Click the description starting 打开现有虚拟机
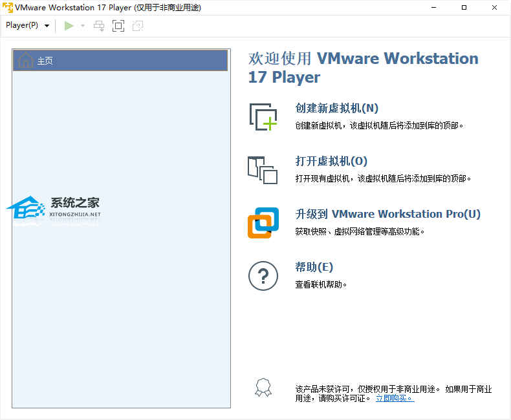Viewport: 511px width, 420px height. pos(383,178)
